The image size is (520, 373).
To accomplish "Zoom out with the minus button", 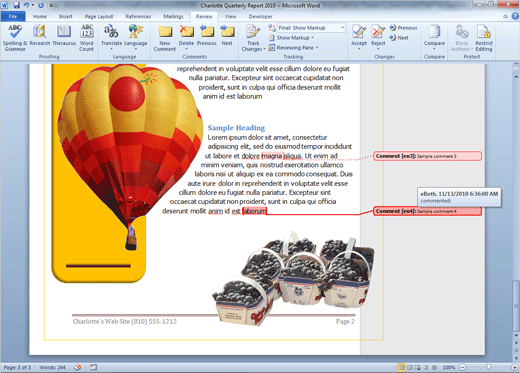I will 463,367.
